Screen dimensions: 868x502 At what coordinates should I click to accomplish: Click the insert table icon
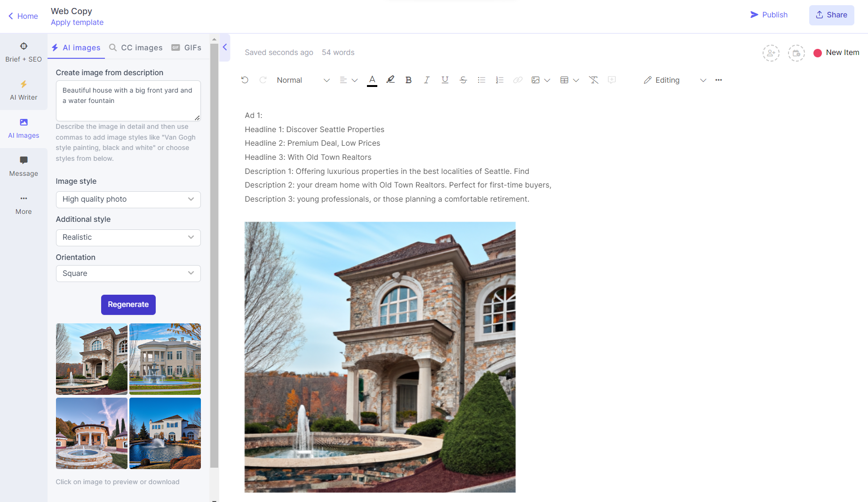coord(565,80)
